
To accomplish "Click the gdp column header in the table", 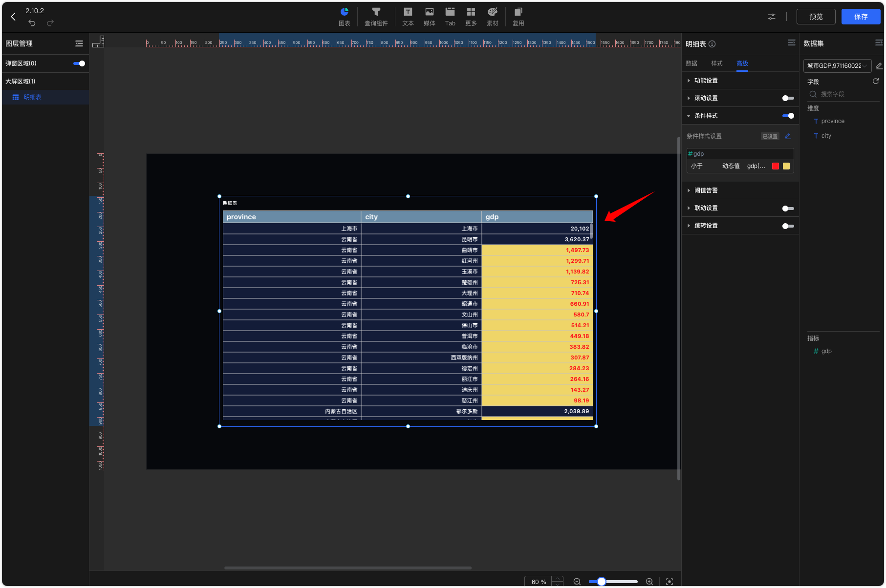I will (x=537, y=217).
